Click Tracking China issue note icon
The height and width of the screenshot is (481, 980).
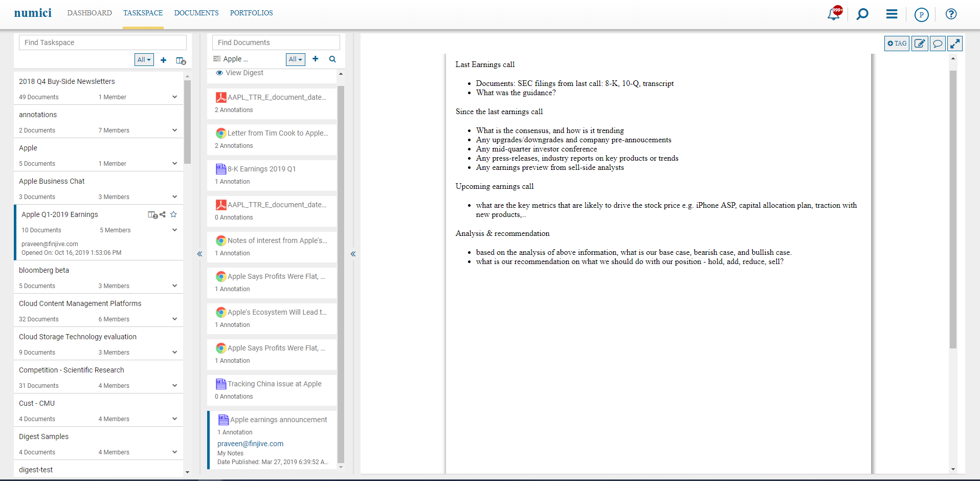(x=221, y=384)
